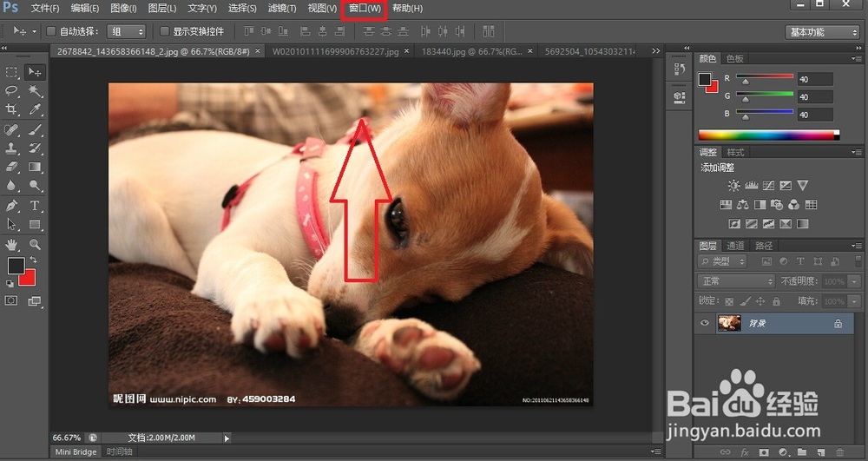Open the 填充 fill arrow
Image resolution: width=868 pixels, height=461 pixels.
[x=855, y=301]
